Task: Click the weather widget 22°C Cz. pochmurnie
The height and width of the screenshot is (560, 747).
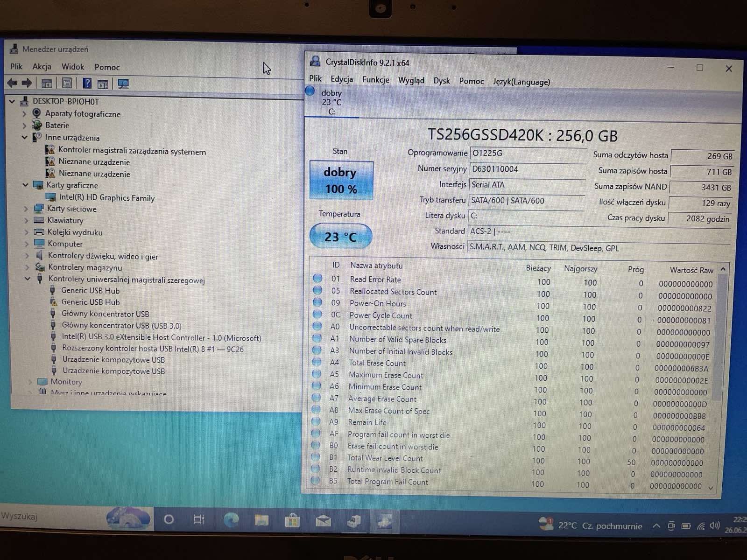Action: 591,525
